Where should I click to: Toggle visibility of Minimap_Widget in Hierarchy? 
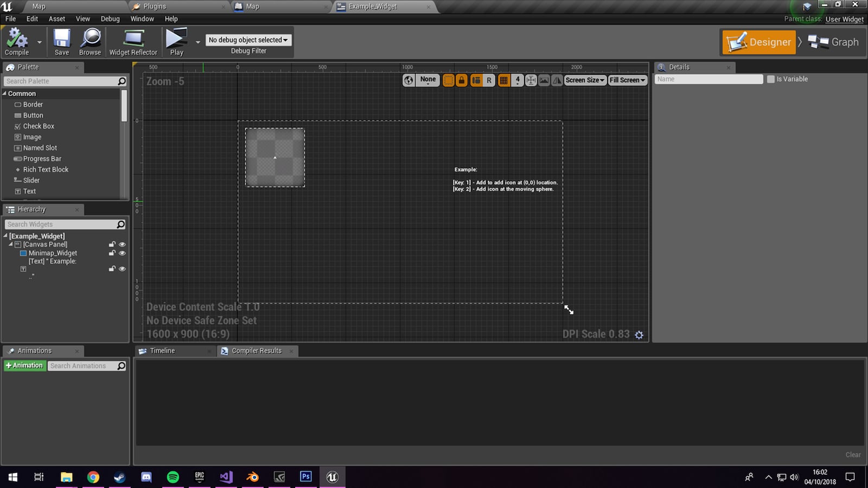tap(122, 253)
